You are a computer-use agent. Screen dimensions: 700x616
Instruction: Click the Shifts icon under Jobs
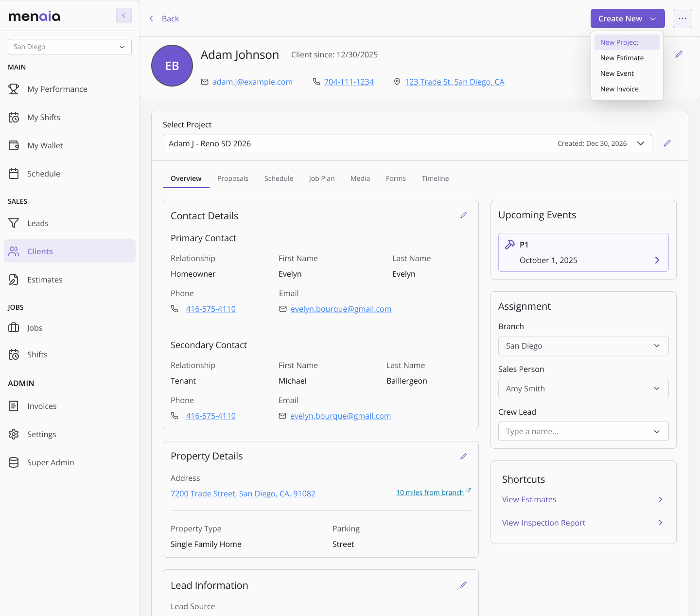pyautogui.click(x=14, y=354)
